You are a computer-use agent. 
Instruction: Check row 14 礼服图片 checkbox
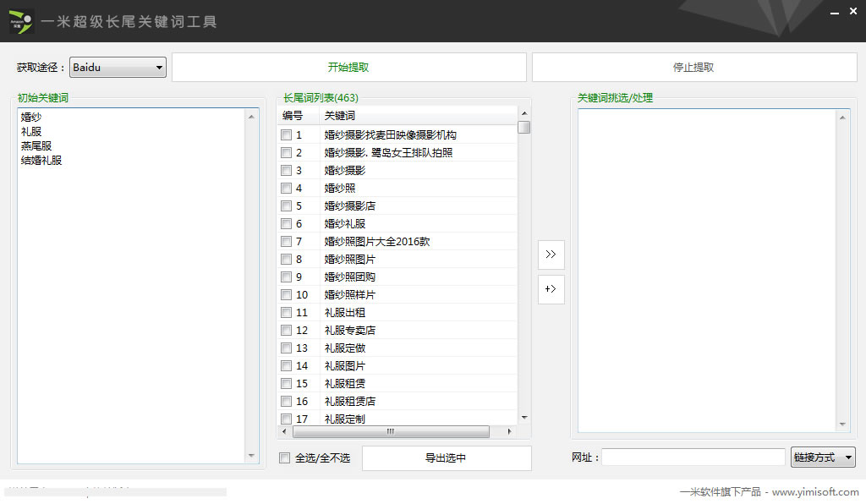286,365
